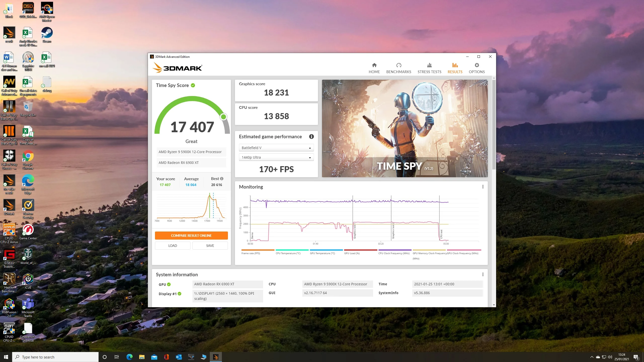Open the System information three-dot menu

483,275
